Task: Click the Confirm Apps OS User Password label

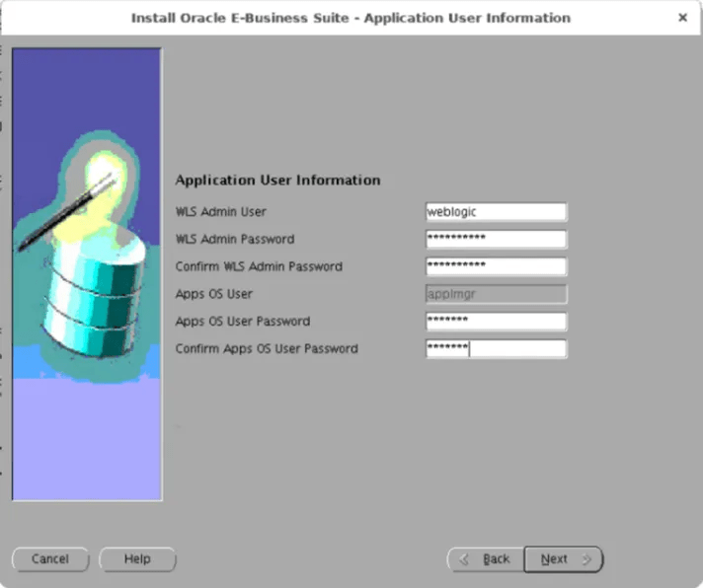Action: [267, 349]
